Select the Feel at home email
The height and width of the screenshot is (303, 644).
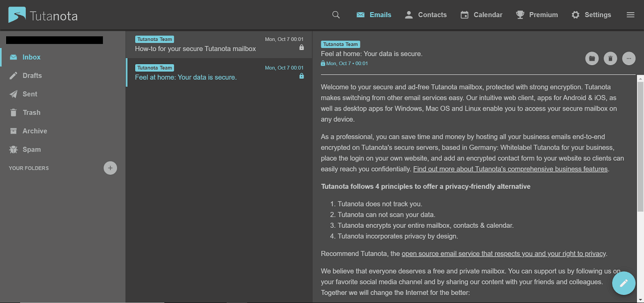tap(219, 72)
